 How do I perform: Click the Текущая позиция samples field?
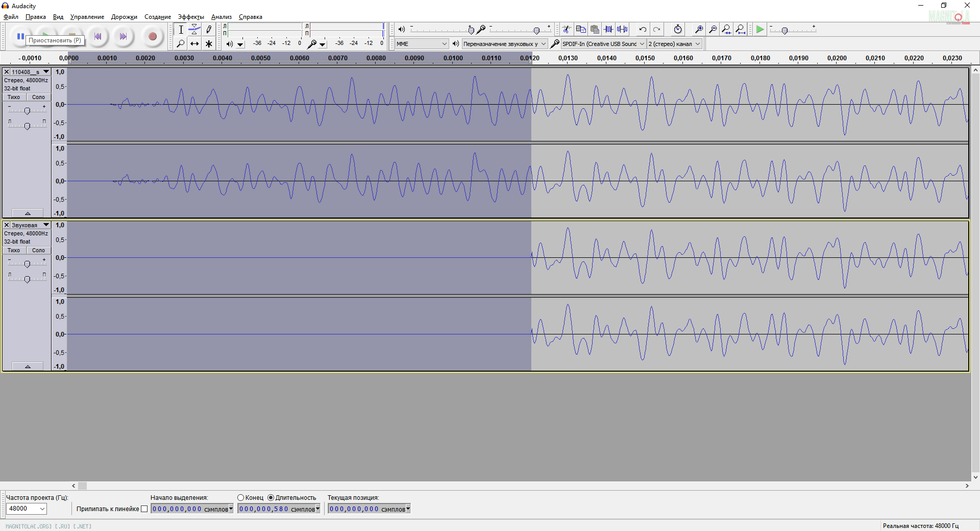[369, 509]
